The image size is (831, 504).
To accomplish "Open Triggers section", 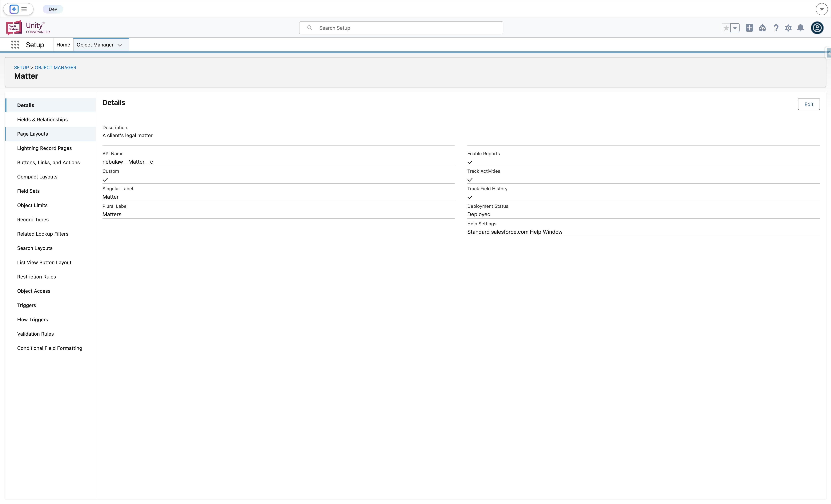I will tap(51, 305).
